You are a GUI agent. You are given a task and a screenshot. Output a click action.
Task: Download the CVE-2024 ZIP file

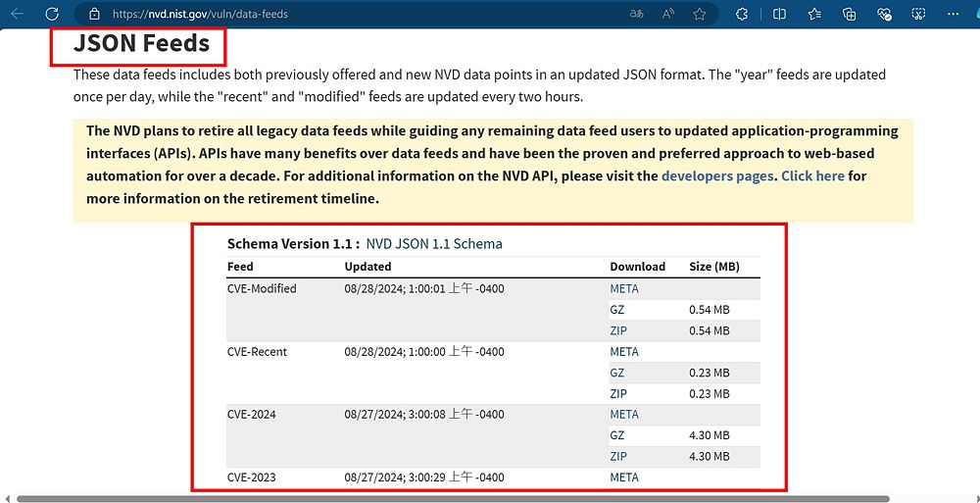(x=618, y=456)
